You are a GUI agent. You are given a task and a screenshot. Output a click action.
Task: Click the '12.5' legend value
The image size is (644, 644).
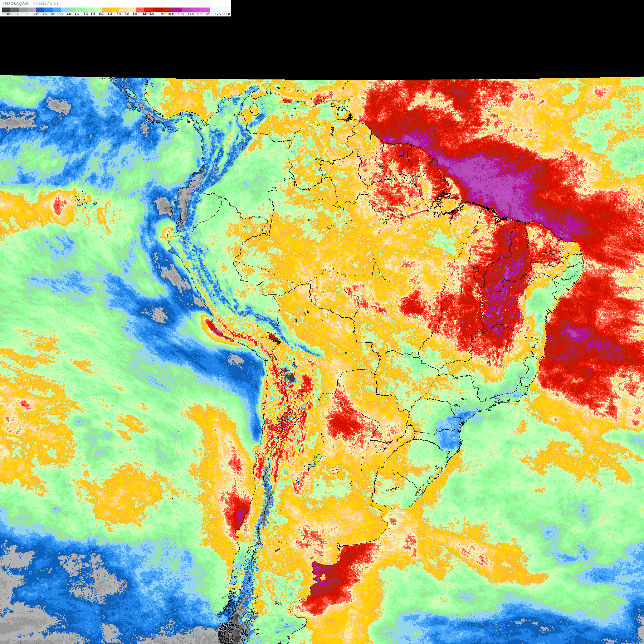point(218,14)
